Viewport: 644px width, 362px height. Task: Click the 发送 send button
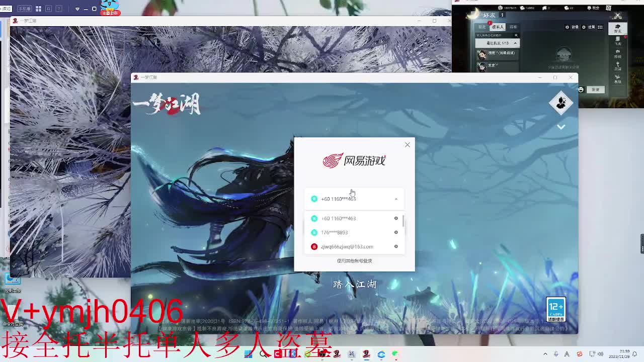point(596,89)
